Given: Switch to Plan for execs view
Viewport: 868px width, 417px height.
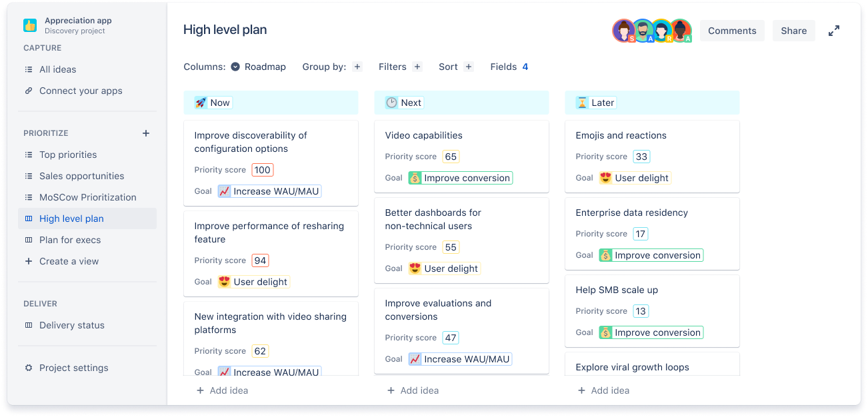Looking at the screenshot, I should tap(70, 240).
